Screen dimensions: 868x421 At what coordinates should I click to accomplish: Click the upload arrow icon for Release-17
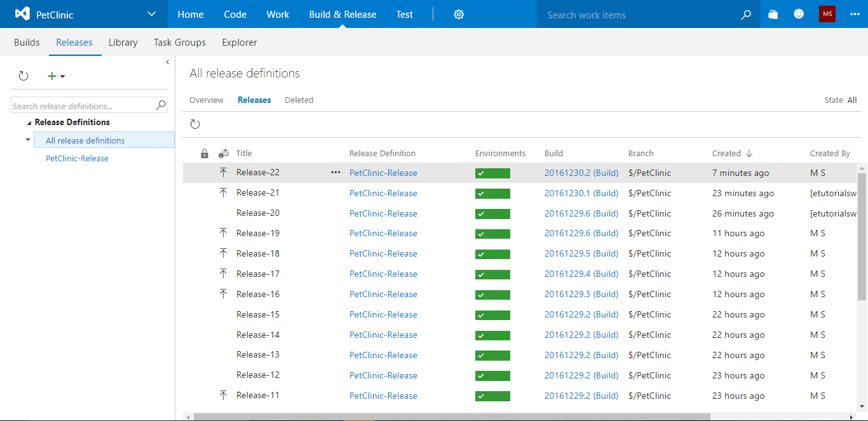tap(223, 274)
